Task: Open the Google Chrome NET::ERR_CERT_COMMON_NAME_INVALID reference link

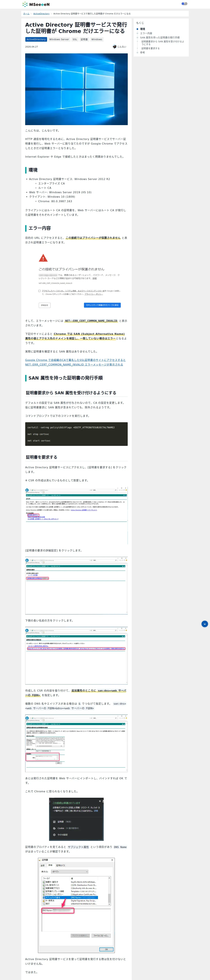Action: (75, 362)
